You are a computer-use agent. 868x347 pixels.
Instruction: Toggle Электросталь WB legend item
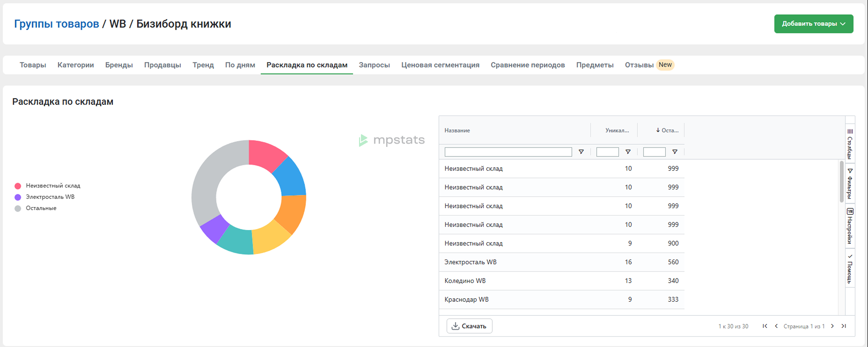pyautogui.click(x=50, y=197)
